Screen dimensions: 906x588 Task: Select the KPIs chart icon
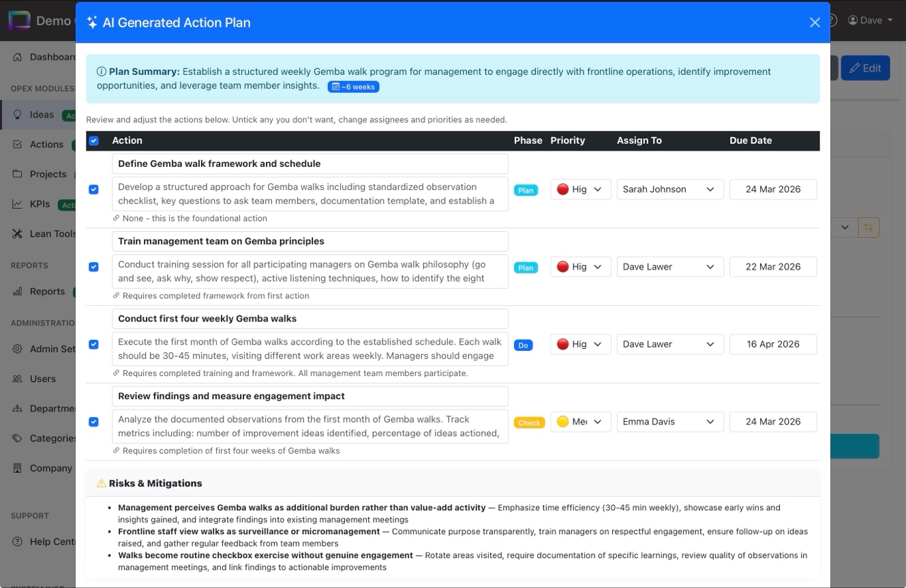pyautogui.click(x=16, y=204)
